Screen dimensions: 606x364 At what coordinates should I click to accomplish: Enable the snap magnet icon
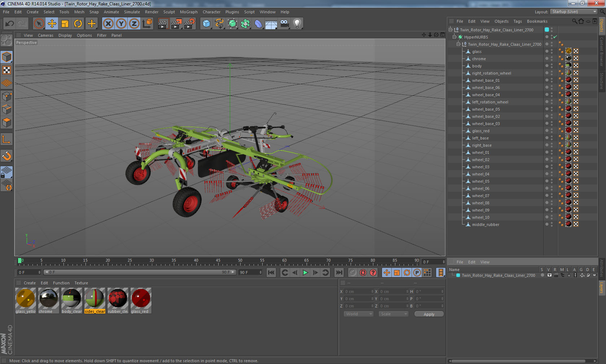point(7,156)
